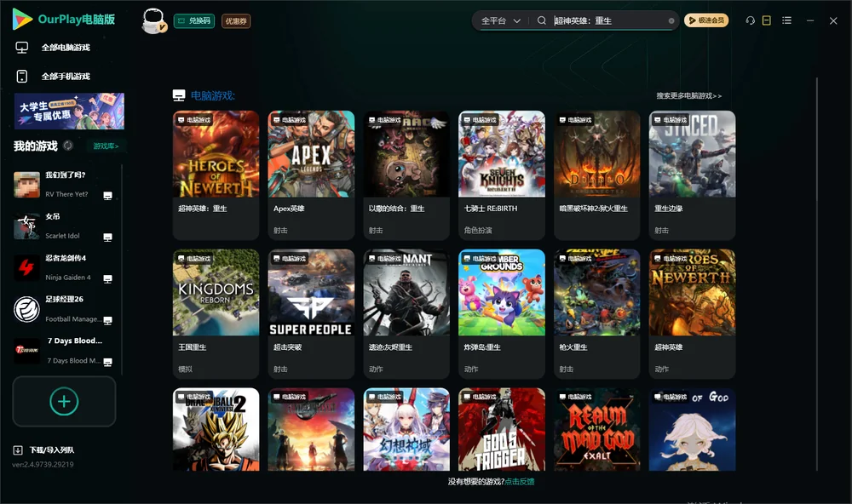
Task: Click the 角色扮演 tag under 七骑士
Action: 478,230
